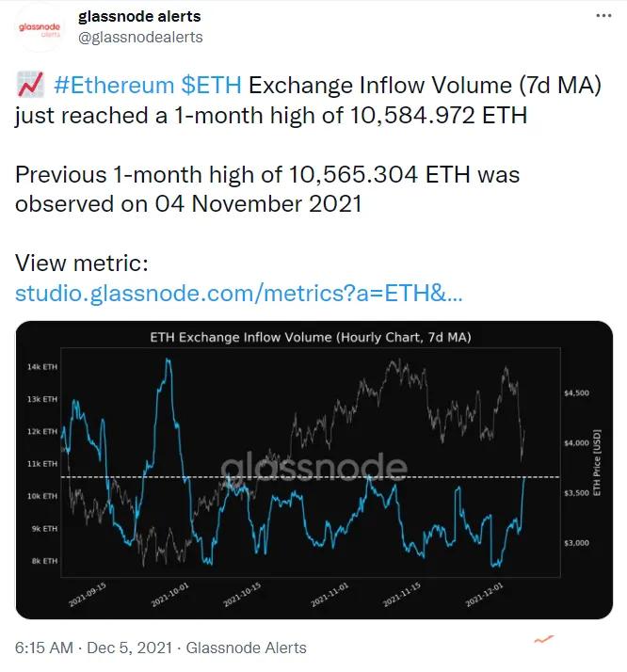Screen dimensions: 627x672
Task: Open the $ETH cashtag link
Action: [211, 85]
